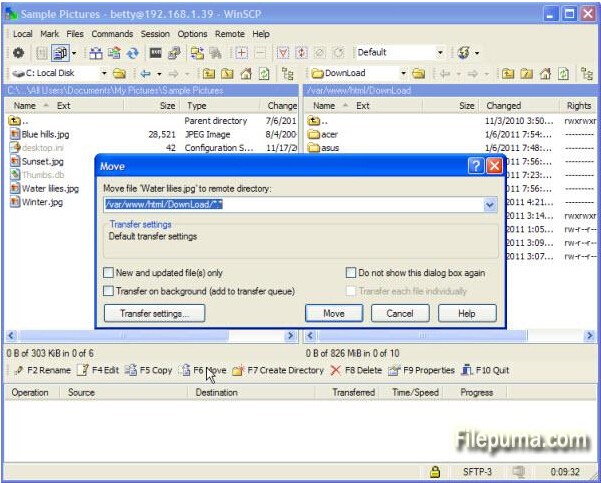Open the Session menu
The width and height of the screenshot is (601, 483).
(155, 34)
